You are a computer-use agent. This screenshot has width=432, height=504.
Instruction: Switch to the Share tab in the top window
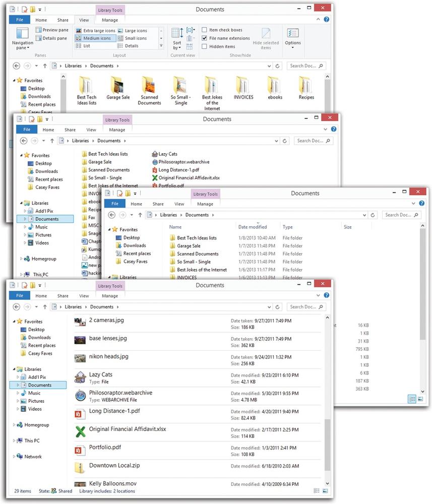pos(63,20)
